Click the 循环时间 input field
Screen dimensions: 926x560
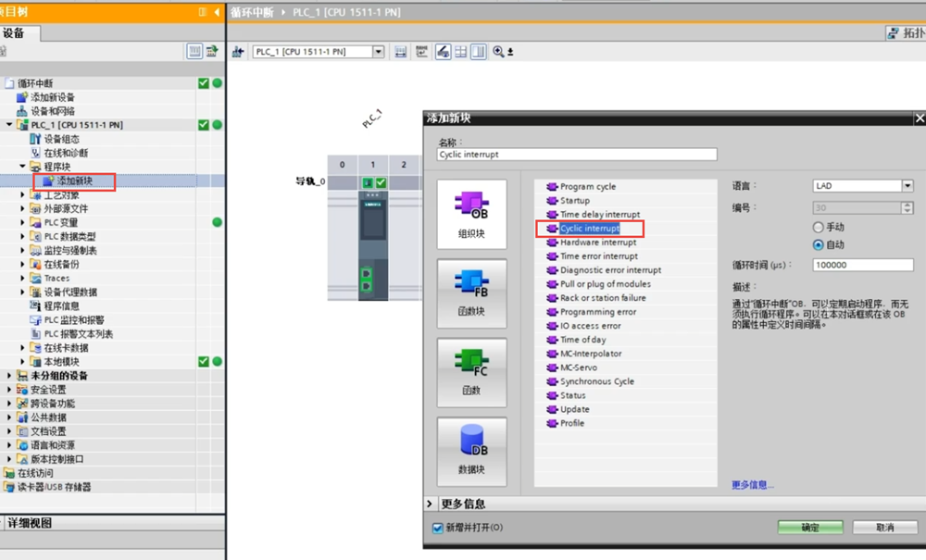[862, 265]
